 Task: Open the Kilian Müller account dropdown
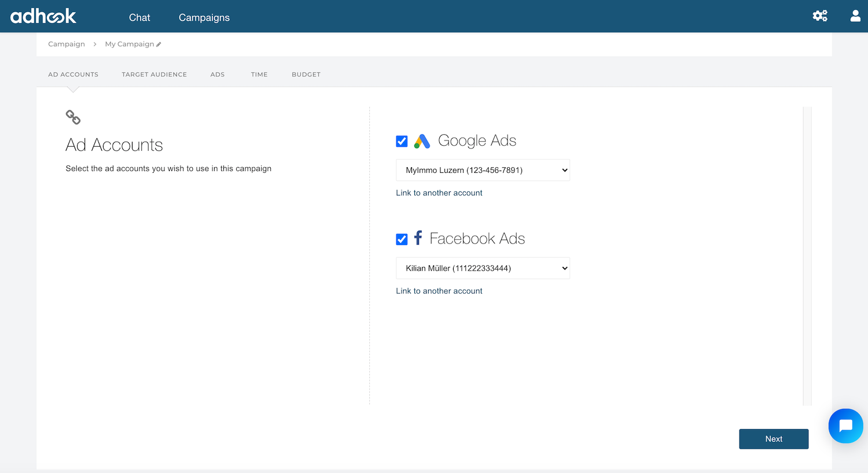pos(483,268)
